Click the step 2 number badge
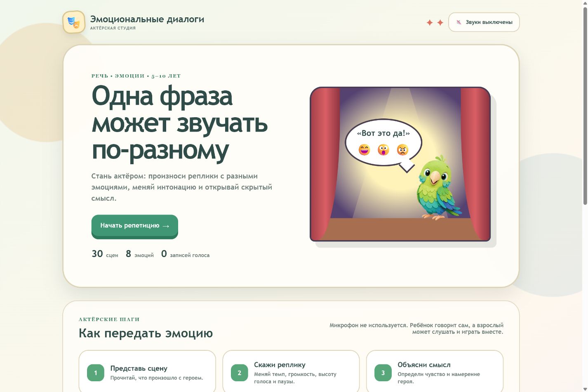 [240, 373]
